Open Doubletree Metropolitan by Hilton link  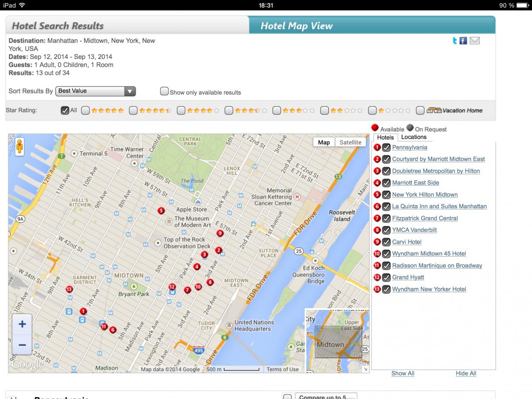(436, 171)
